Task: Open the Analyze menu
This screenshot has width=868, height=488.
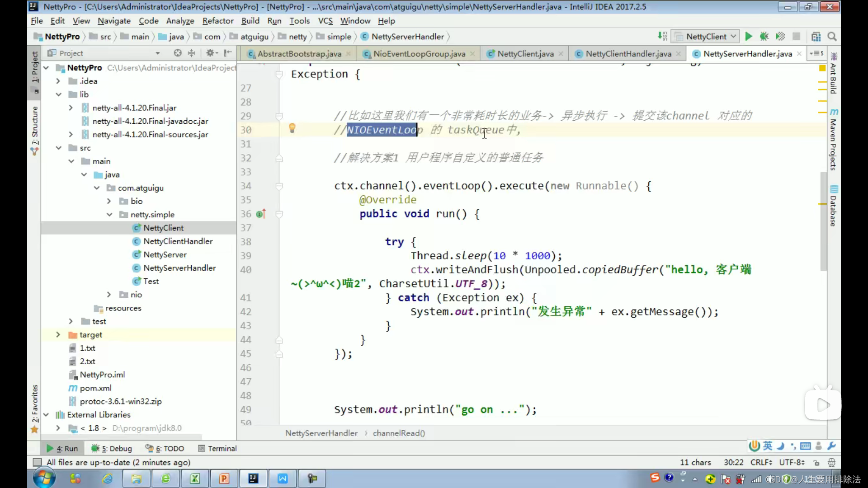Action: (180, 21)
